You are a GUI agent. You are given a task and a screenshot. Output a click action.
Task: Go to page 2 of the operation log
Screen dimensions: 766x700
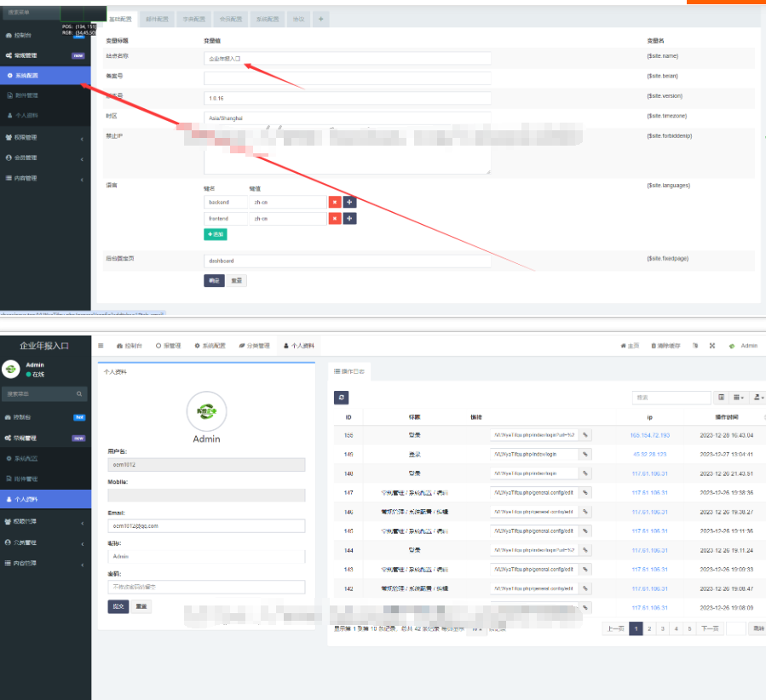tap(649, 628)
